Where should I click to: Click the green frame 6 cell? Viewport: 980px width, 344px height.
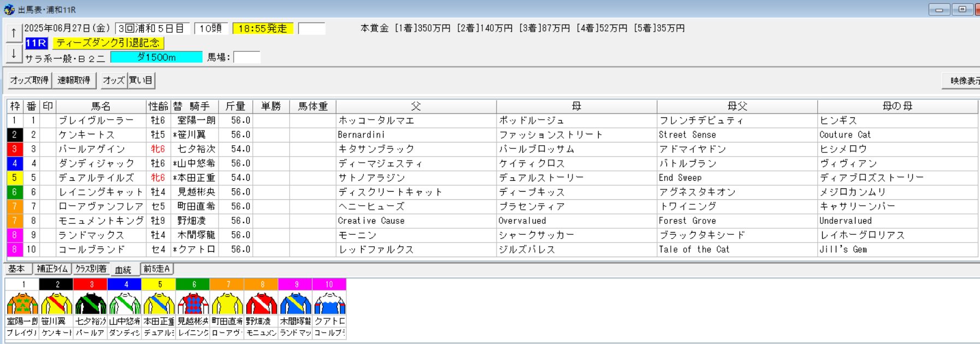click(x=15, y=192)
